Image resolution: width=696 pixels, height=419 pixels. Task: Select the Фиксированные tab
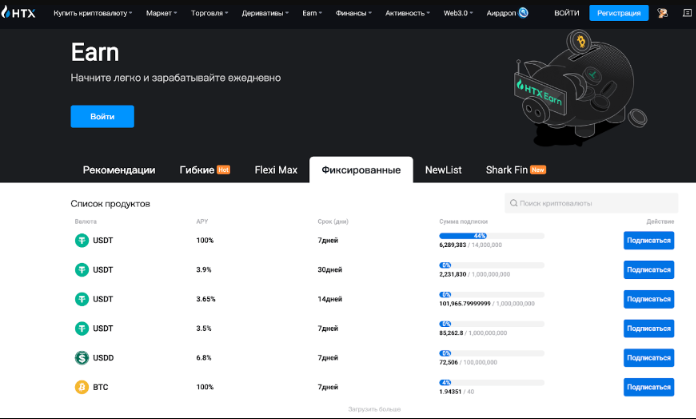(x=361, y=170)
